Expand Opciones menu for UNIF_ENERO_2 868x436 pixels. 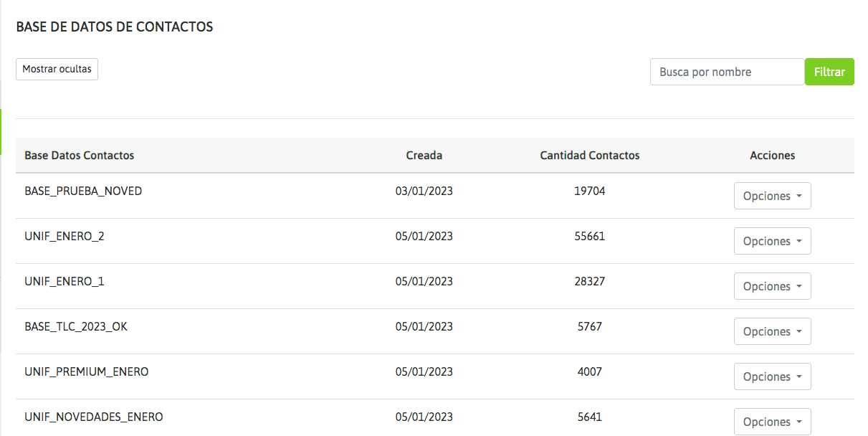pos(772,241)
